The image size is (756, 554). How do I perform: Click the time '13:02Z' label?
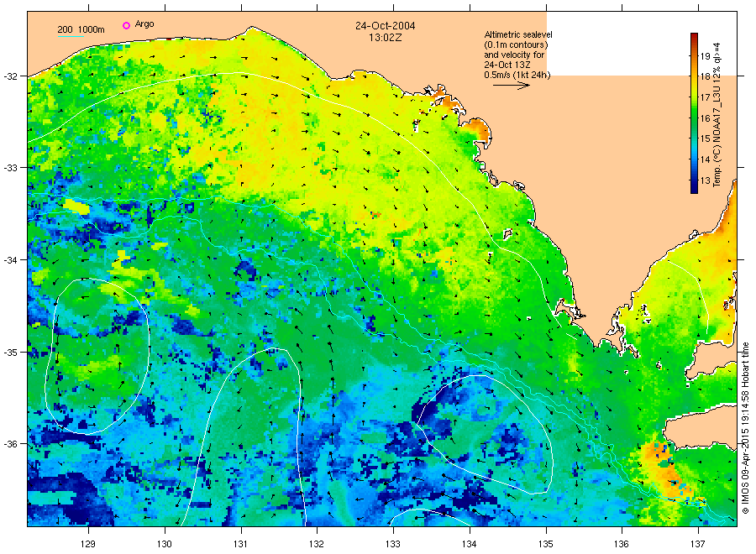pos(386,38)
